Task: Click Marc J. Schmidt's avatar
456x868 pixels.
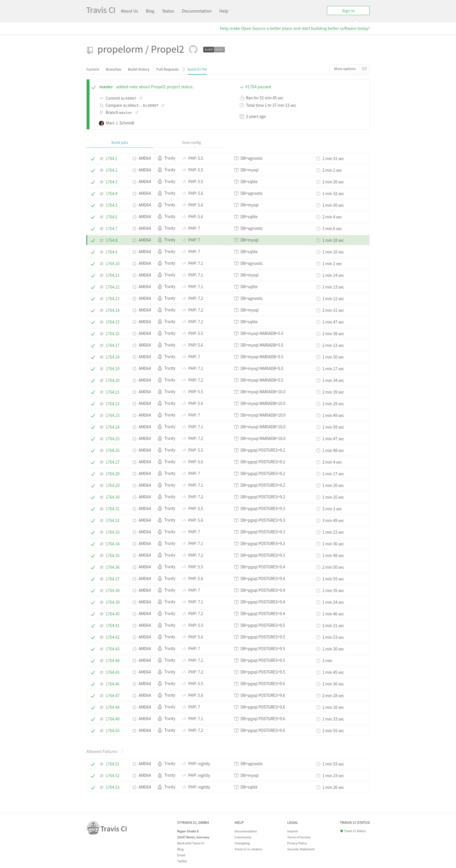Action: (101, 123)
